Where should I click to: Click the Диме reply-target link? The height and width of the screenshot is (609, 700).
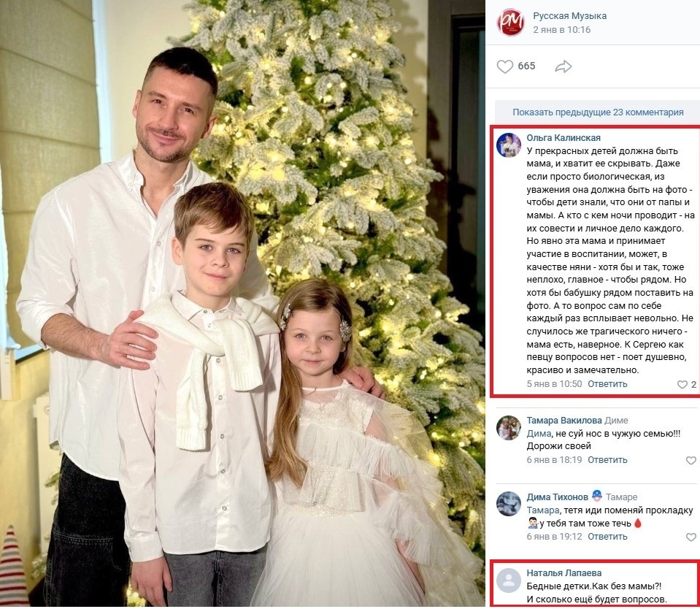coord(616,421)
